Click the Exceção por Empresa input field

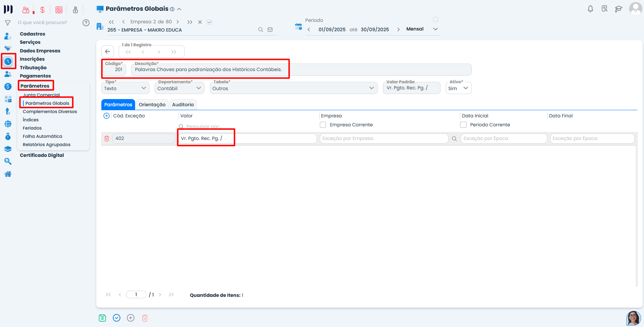point(383,139)
